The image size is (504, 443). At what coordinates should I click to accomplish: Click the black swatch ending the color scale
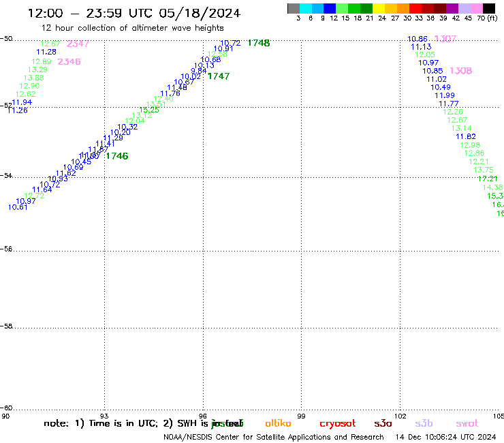pyautogui.click(x=488, y=8)
